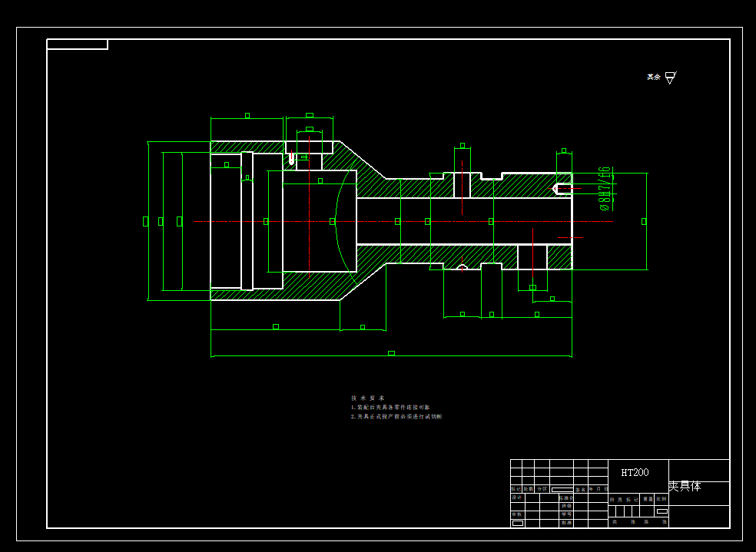The image size is (756, 552).
Task: Click the surface roughness symbol beside 其余
Action: click(x=671, y=78)
